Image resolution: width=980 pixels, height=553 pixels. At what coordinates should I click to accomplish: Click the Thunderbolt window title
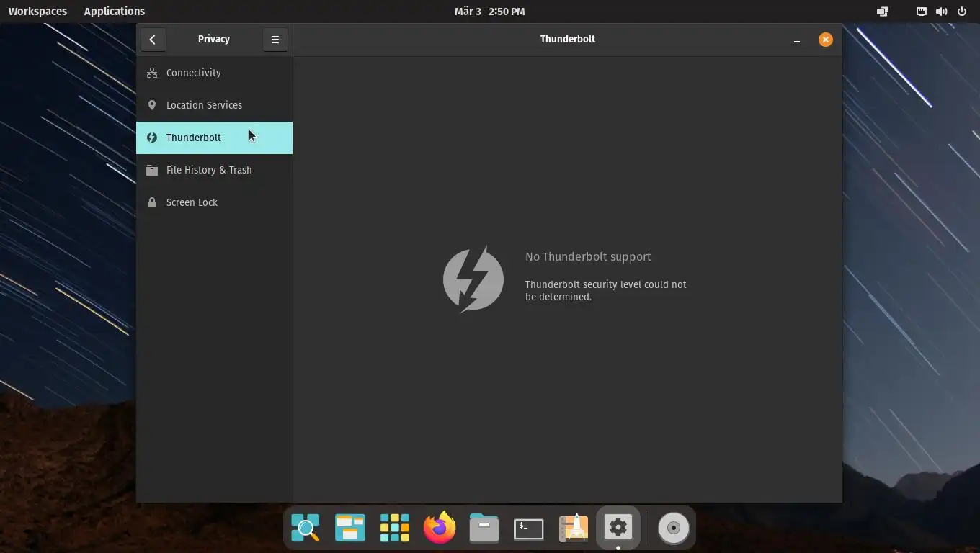[x=568, y=39]
